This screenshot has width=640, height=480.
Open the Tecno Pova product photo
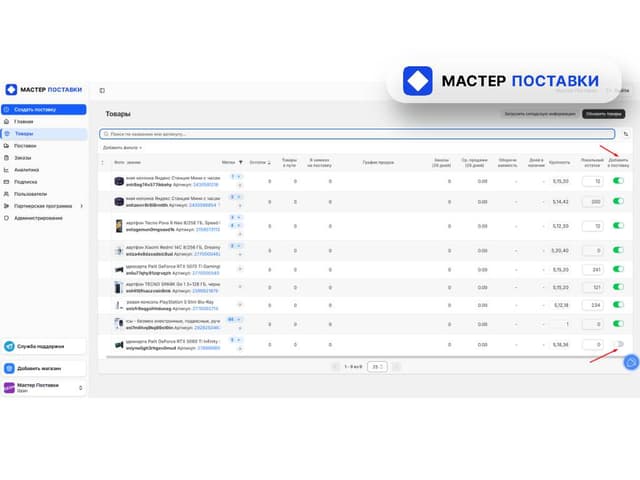click(x=119, y=226)
